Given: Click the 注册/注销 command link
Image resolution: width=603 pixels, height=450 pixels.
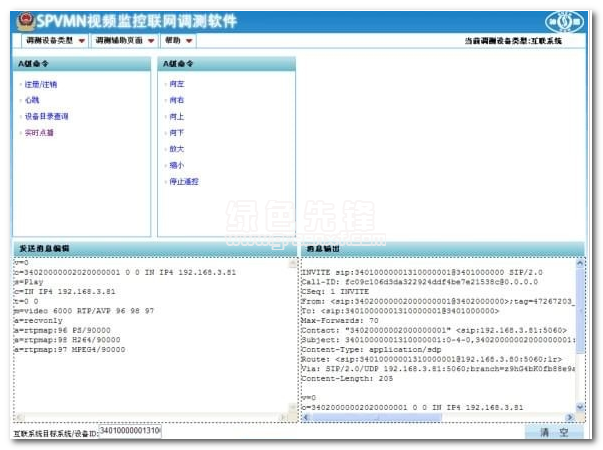Looking at the screenshot, I should point(41,84).
